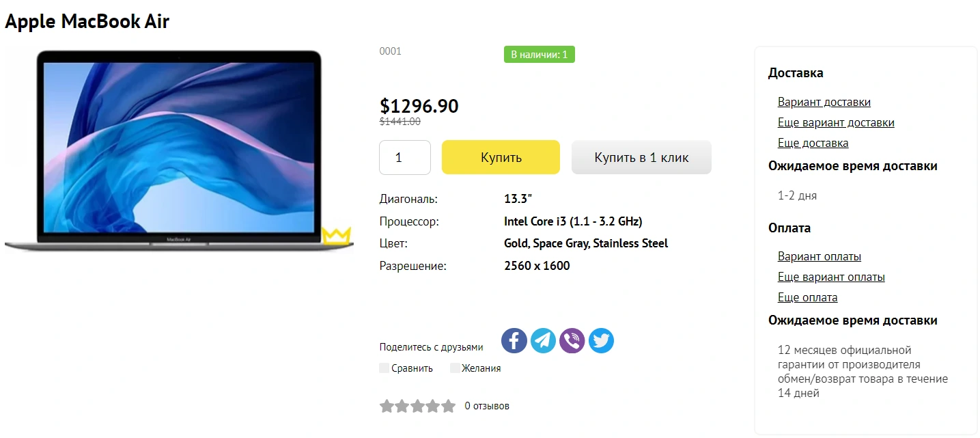Open the Еще доставка link

coord(813,143)
